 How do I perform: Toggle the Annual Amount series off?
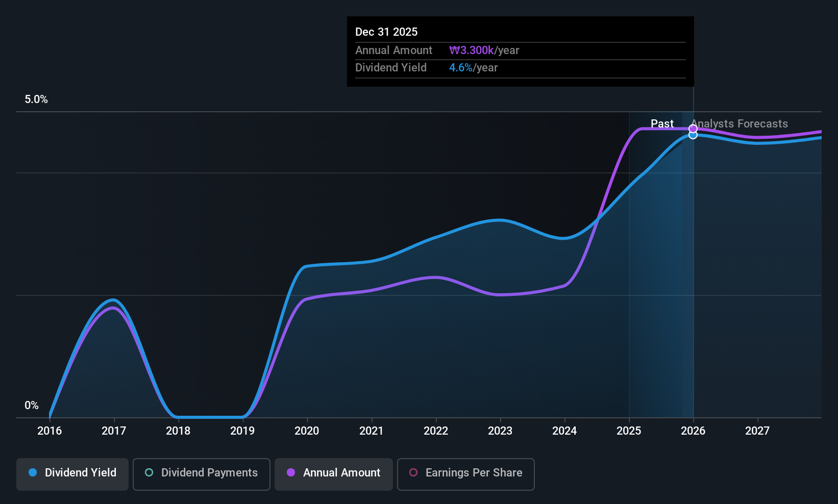334,474
